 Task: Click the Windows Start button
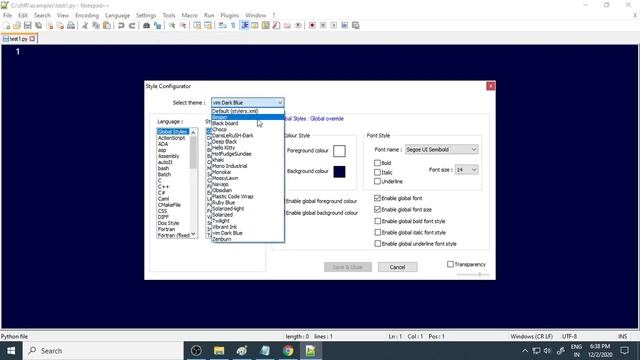(x=11, y=351)
